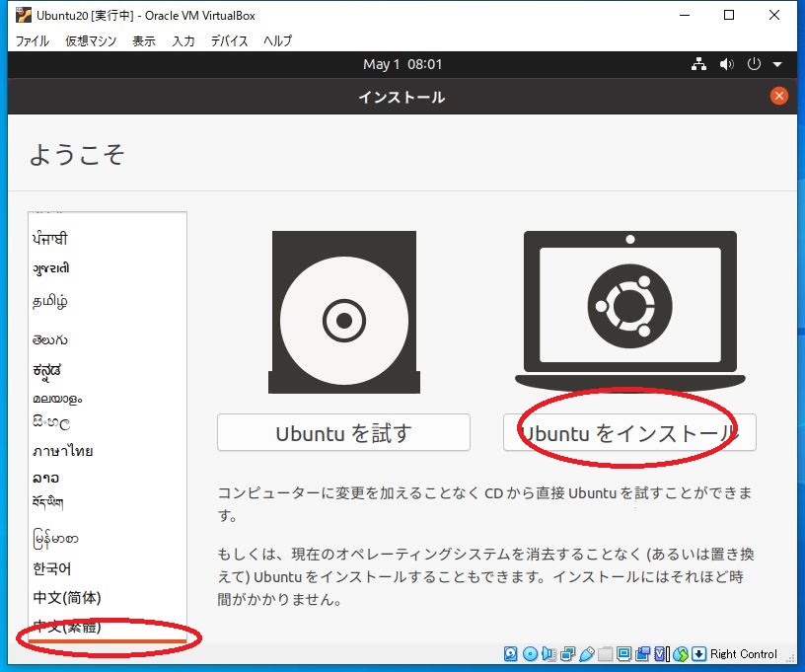The height and width of the screenshot is (672, 805).
Task: Click the CD disc illustration
Action: pos(344,312)
